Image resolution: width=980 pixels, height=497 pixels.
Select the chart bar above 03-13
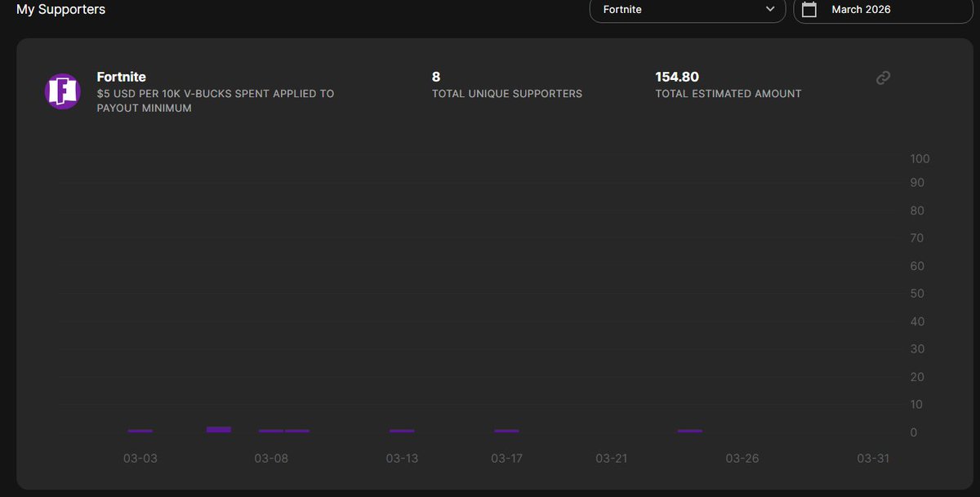pyautogui.click(x=402, y=431)
